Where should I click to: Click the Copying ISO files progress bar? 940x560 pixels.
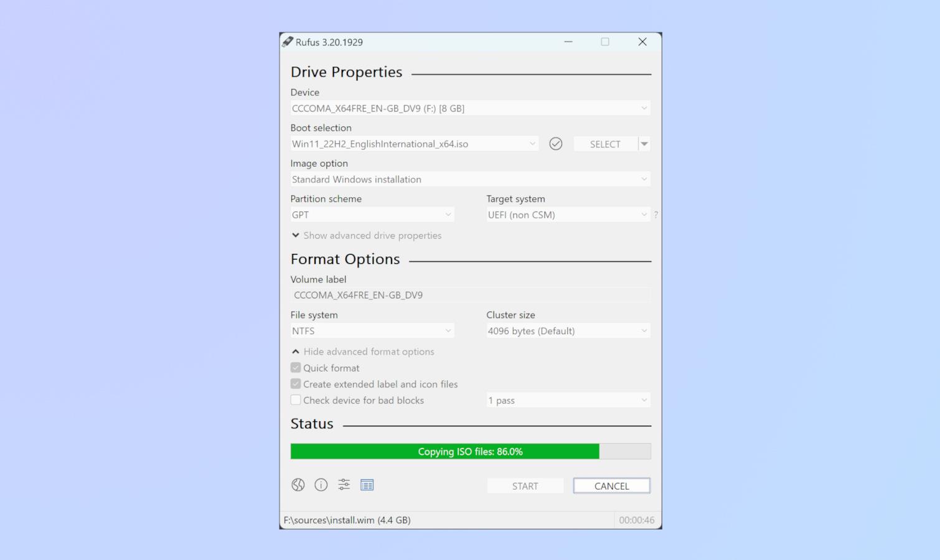471,451
